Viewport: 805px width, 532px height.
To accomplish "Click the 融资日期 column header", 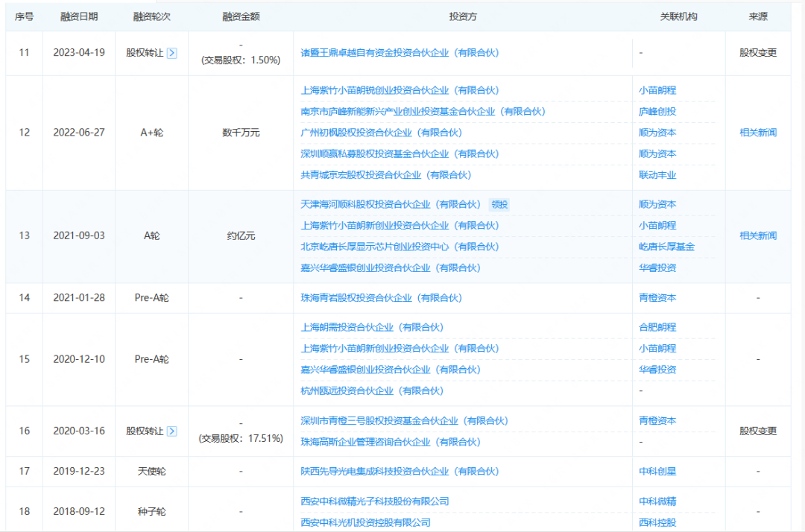I will pos(75,16).
